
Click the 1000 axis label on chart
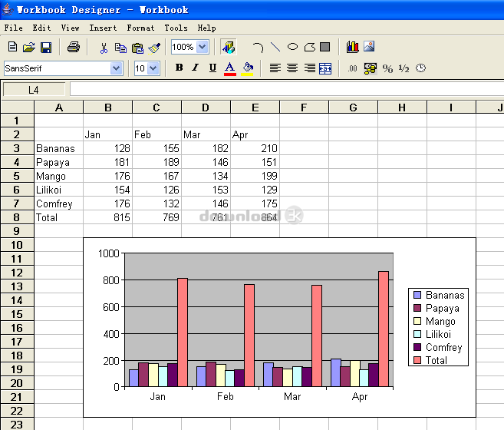click(109, 253)
